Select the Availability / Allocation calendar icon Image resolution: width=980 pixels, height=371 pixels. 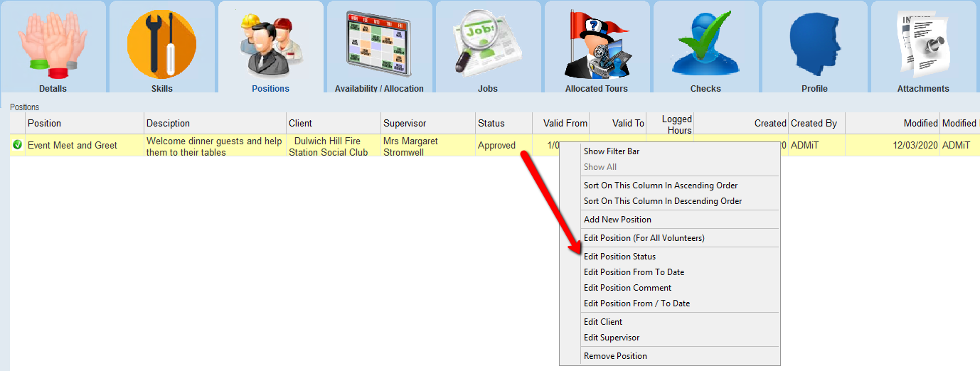tap(378, 44)
